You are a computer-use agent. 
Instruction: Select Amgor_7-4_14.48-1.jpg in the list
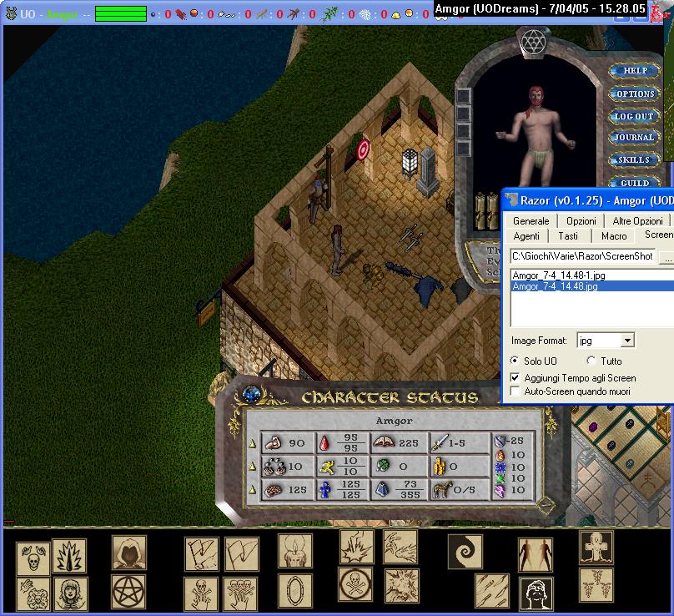pos(558,275)
